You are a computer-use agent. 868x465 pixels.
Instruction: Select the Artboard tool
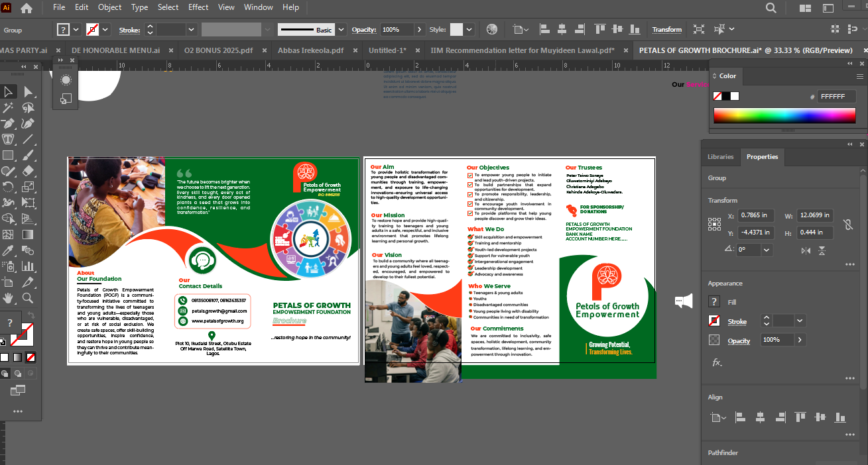pyautogui.click(x=9, y=282)
